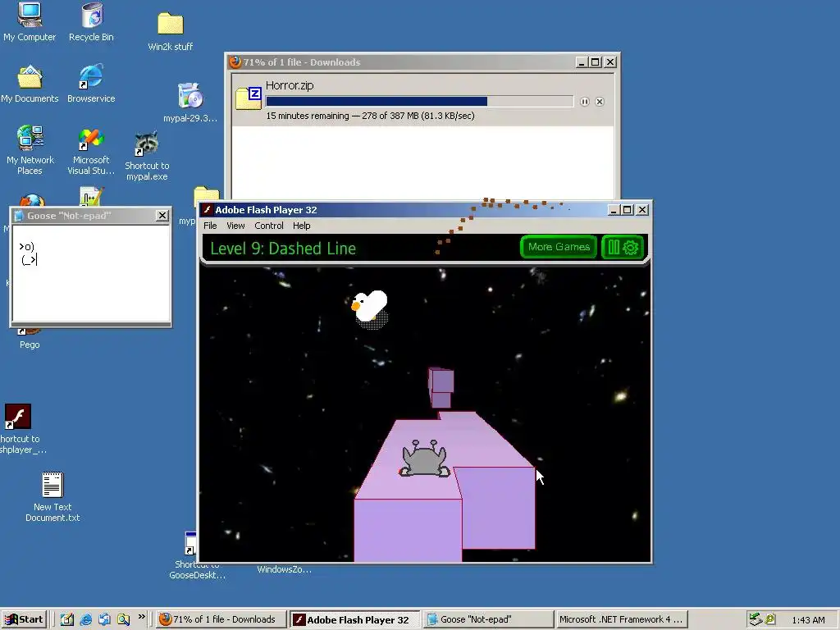Open the File menu in Flash Player
Screen dimensions: 840x630
[210, 226]
